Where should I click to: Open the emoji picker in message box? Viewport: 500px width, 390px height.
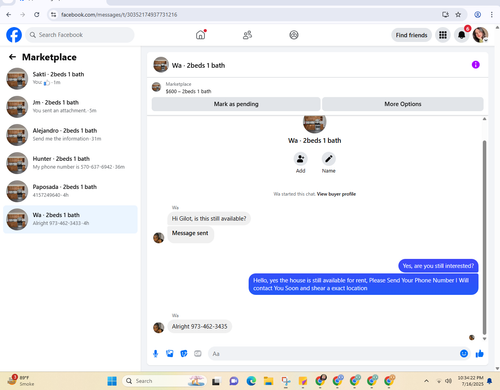click(x=464, y=354)
